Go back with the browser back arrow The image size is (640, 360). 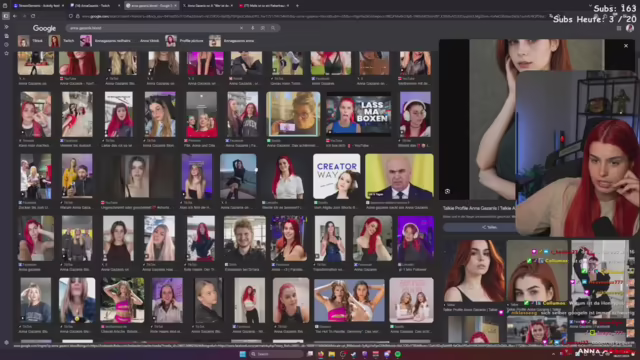(x=15, y=16)
